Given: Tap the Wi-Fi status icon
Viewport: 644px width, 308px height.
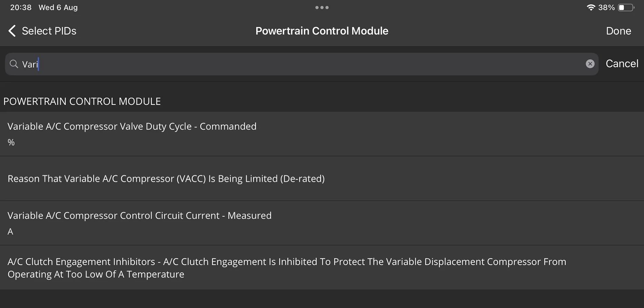Looking at the screenshot, I should (x=591, y=7).
